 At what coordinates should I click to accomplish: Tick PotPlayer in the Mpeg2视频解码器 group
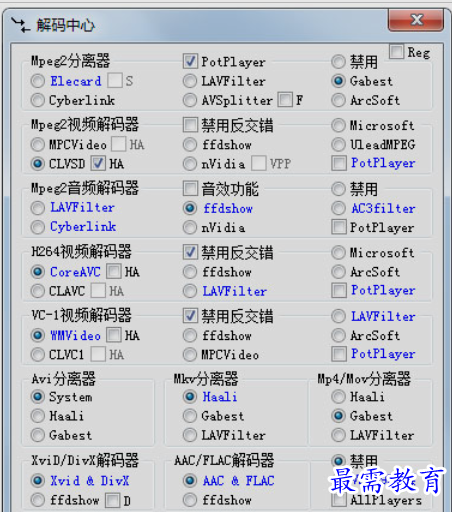coord(339,163)
